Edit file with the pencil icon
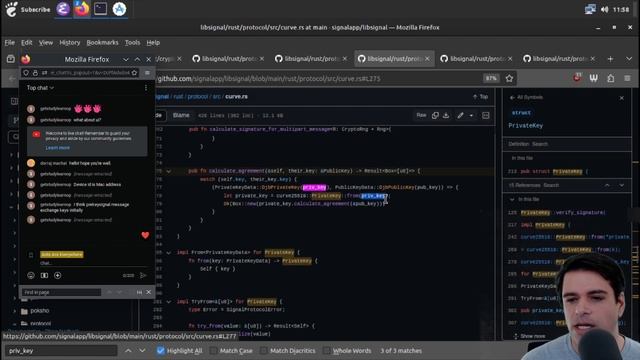The image size is (640, 360). point(460,116)
